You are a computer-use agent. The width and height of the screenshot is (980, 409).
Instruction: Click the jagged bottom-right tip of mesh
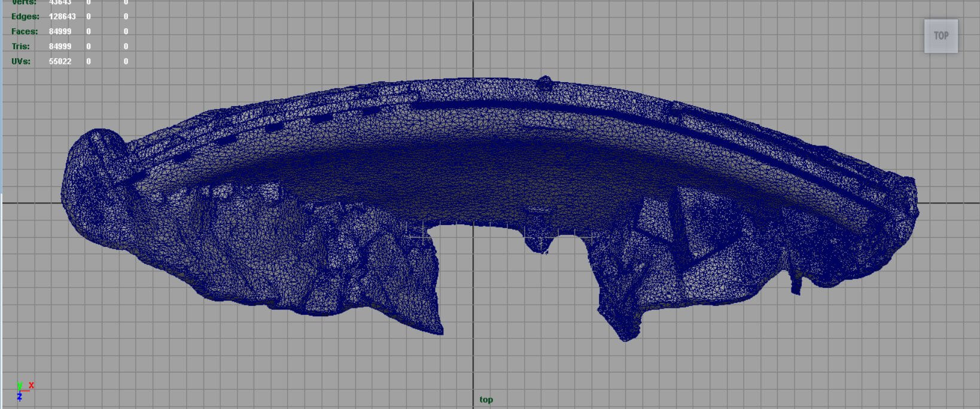coord(625,337)
